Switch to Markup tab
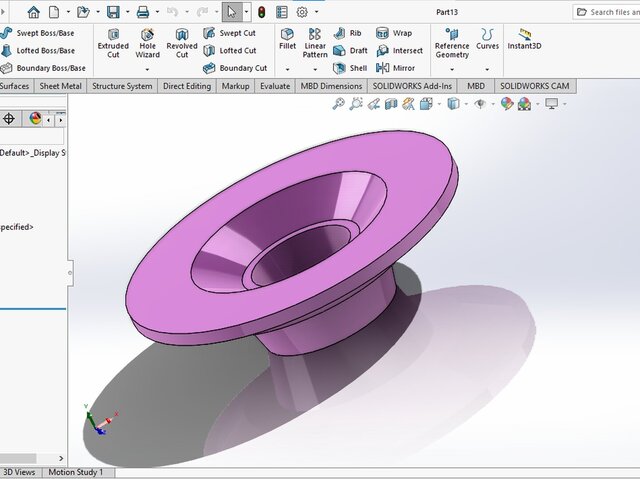This screenshot has height=479, width=640. click(x=236, y=86)
